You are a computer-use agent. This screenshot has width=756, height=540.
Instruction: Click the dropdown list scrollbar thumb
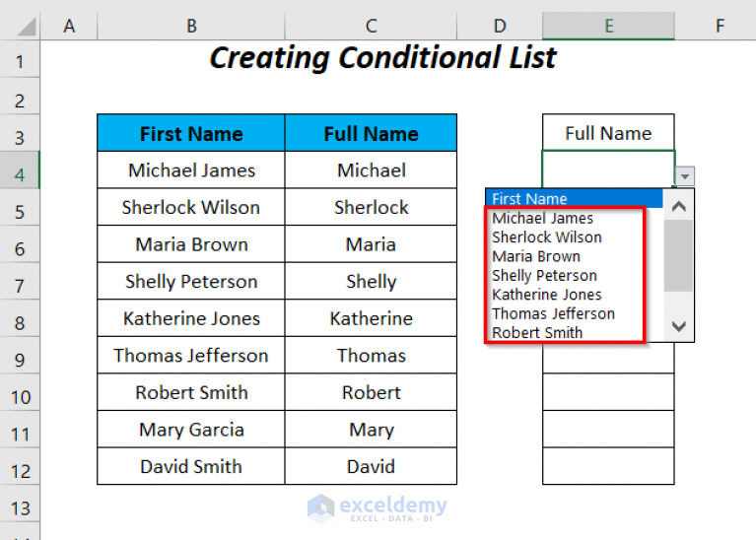pyautogui.click(x=679, y=255)
